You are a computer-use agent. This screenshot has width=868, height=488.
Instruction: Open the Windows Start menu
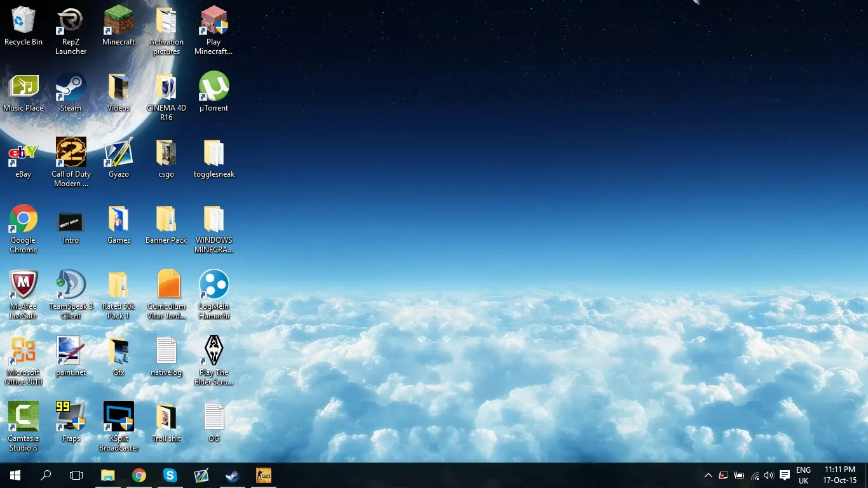15,475
